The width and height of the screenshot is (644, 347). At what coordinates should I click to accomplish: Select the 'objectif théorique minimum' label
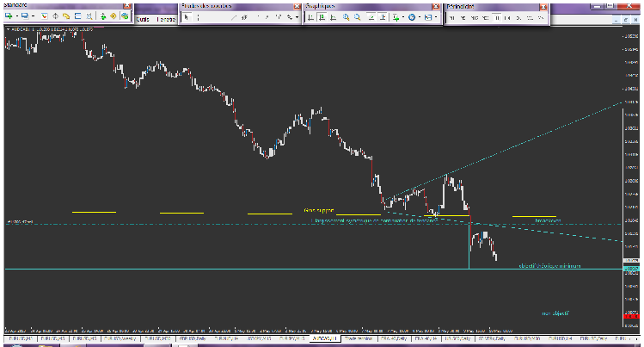[549, 265]
